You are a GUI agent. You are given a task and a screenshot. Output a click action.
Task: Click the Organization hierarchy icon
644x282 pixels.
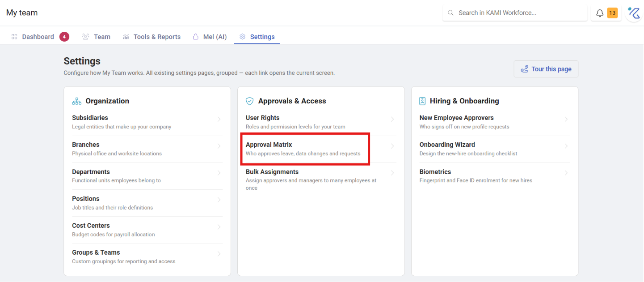(x=76, y=101)
